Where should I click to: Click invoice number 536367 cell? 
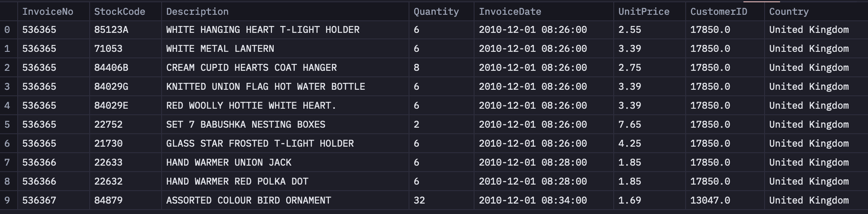pyautogui.click(x=39, y=201)
